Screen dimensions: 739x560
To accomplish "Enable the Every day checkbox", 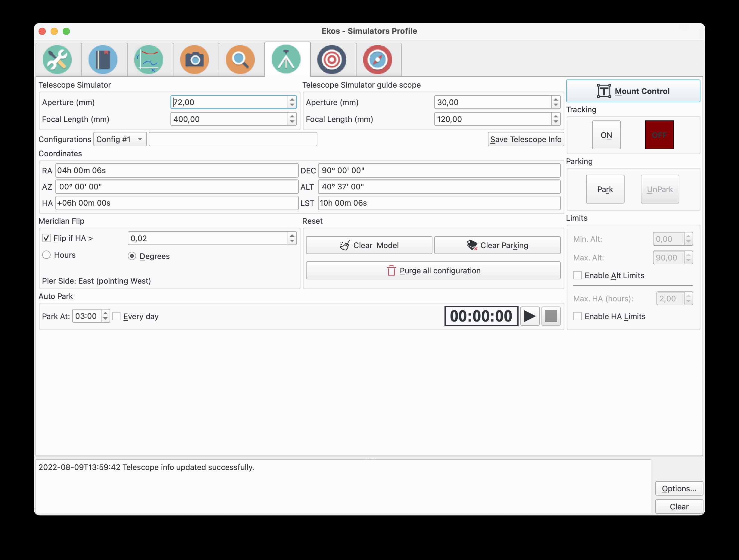I will (x=116, y=316).
